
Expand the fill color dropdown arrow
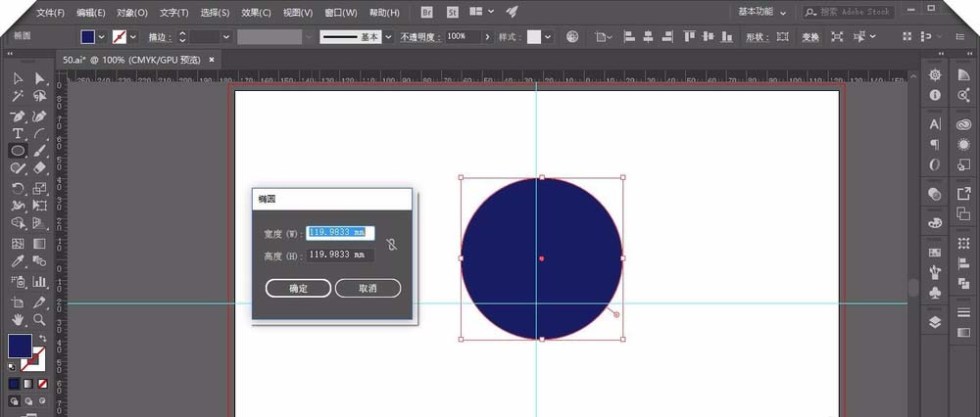tap(101, 37)
